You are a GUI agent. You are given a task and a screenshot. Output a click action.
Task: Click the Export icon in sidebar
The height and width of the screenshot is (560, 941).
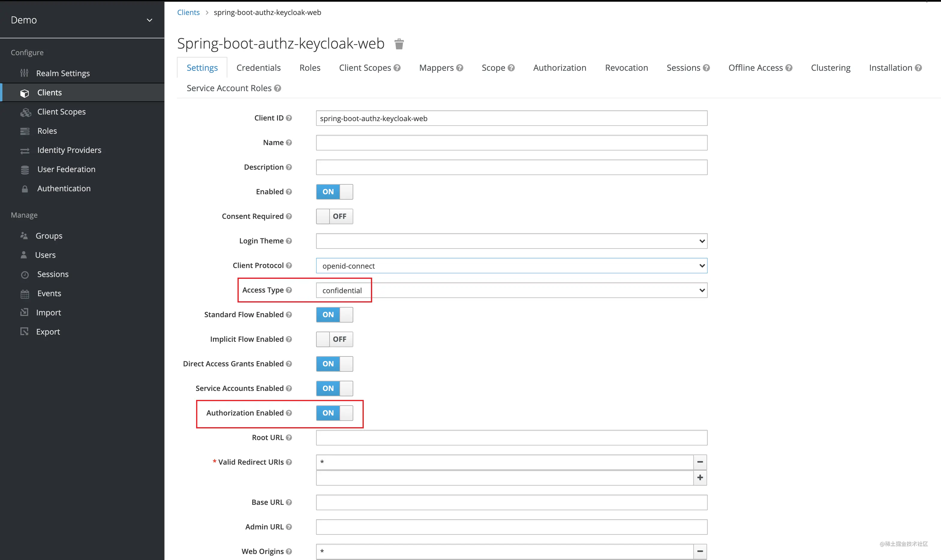[25, 331]
